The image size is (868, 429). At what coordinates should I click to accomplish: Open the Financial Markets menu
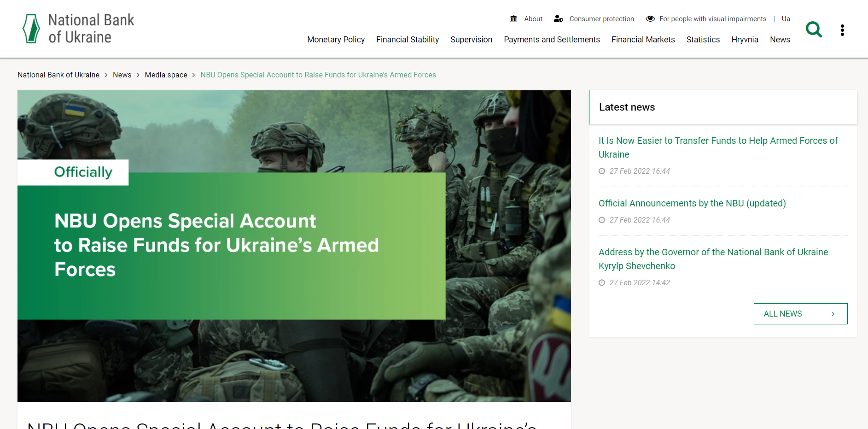(643, 40)
